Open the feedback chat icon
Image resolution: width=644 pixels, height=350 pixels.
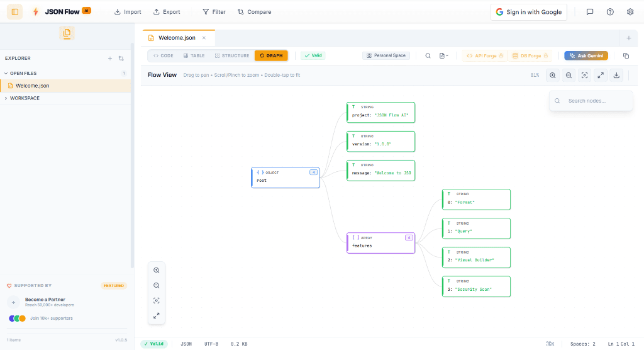pos(590,12)
